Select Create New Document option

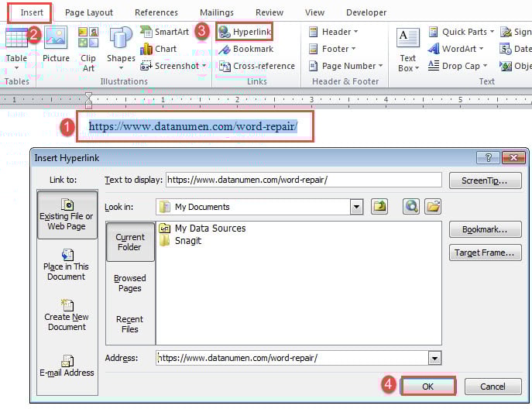pos(67,315)
